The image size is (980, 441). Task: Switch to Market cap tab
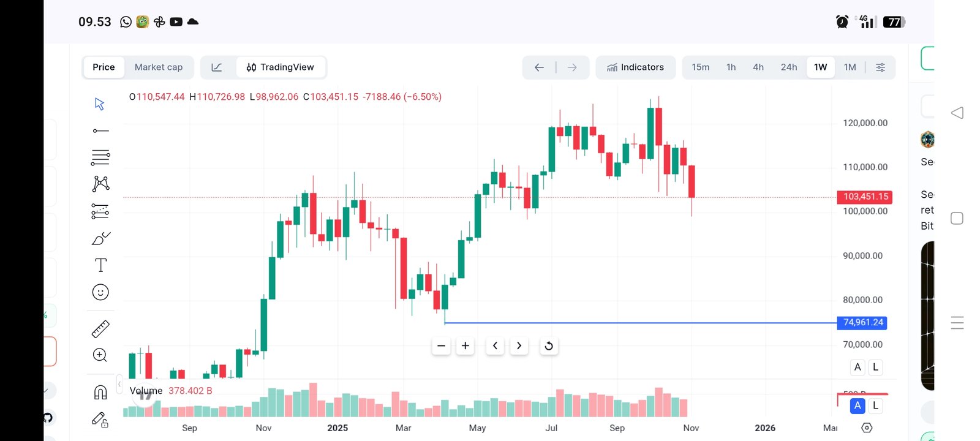tap(159, 67)
